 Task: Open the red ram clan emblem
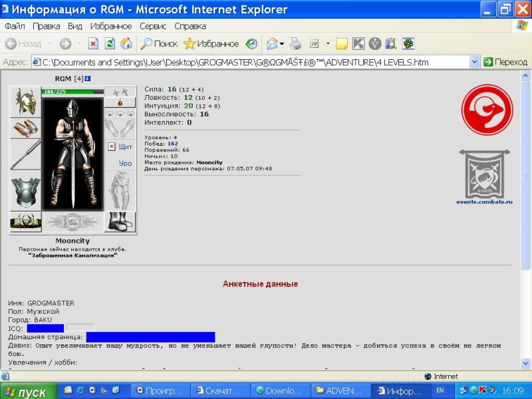click(487, 110)
